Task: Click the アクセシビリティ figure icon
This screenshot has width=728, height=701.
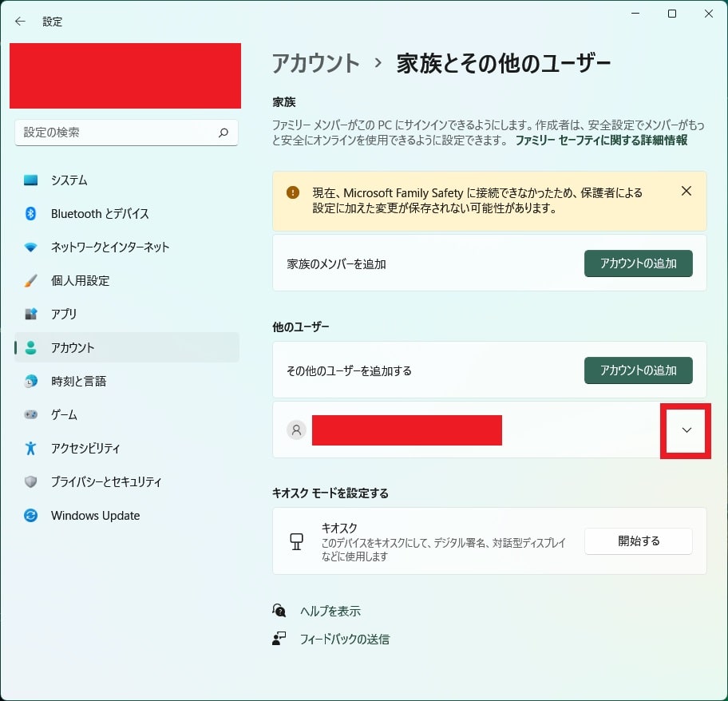Action: (x=30, y=448)
